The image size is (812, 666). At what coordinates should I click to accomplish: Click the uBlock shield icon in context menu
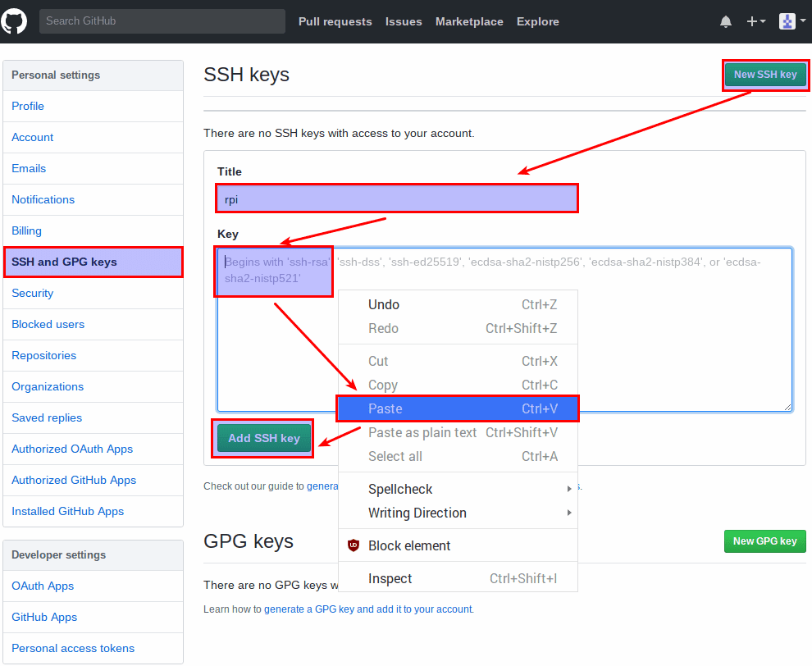tap(354, 545)
